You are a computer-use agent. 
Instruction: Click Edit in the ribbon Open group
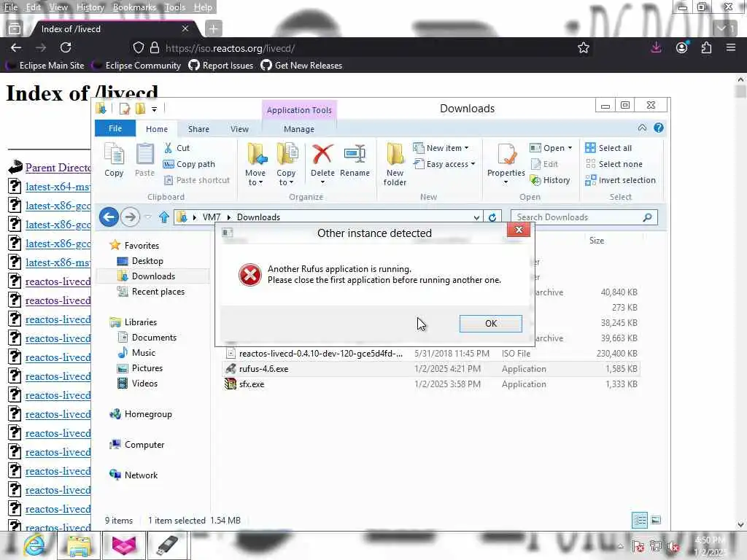[544, 164]
